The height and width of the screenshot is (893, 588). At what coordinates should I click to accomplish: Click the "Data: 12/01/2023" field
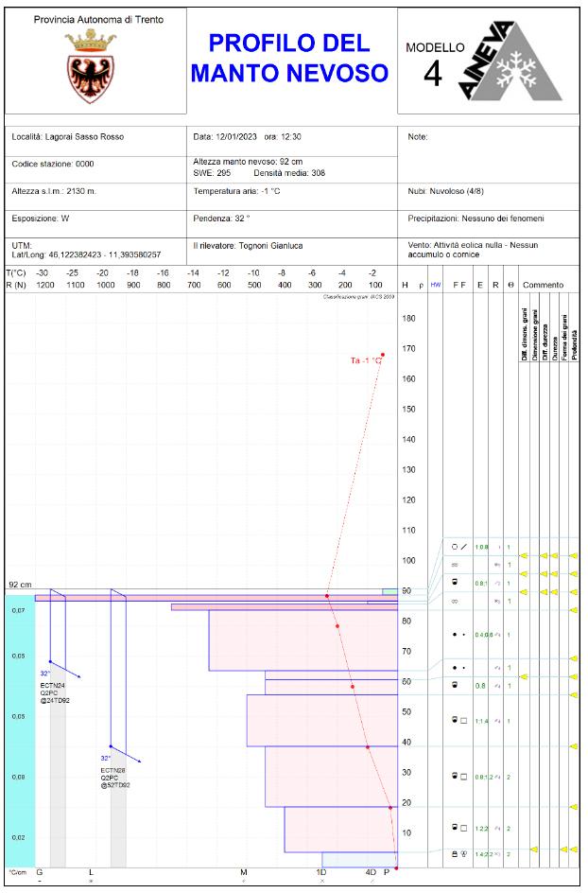(225, 136)
